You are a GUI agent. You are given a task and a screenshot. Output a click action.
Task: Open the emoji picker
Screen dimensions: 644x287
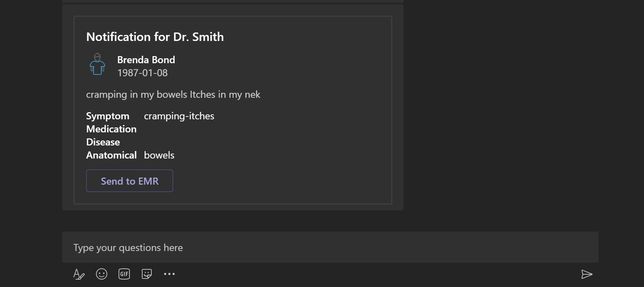(102, 274)
